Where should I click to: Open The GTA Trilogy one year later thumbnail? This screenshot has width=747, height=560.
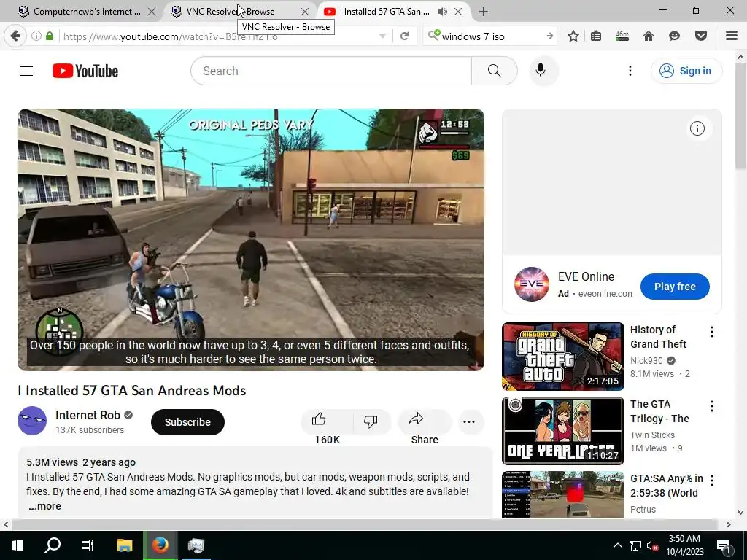[563, 430]
